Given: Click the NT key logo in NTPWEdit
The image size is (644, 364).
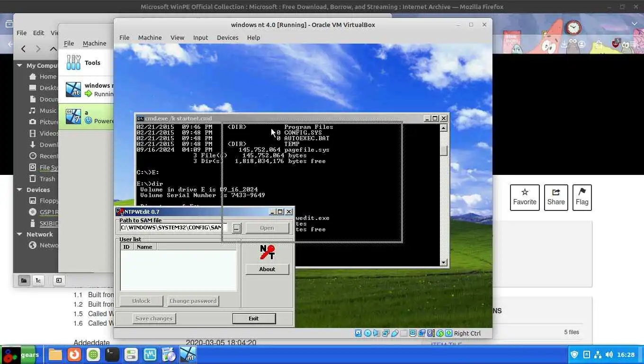Looking at the screenshot, I should [x=267, y=252].
